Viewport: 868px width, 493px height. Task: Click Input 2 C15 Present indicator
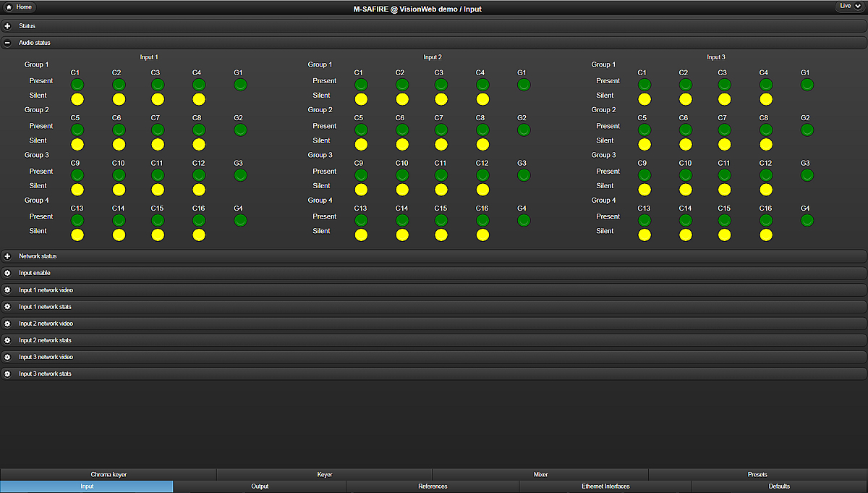click(x=441, y=220)
